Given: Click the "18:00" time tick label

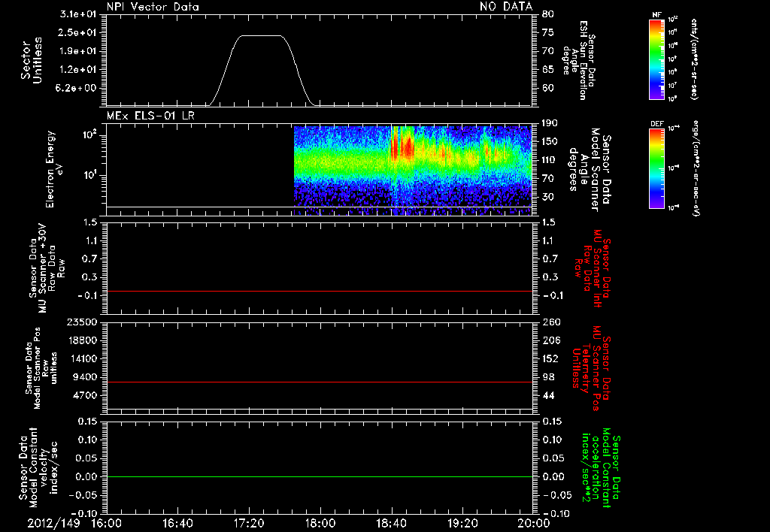Looking at the screenshot, I should point(320,523).
